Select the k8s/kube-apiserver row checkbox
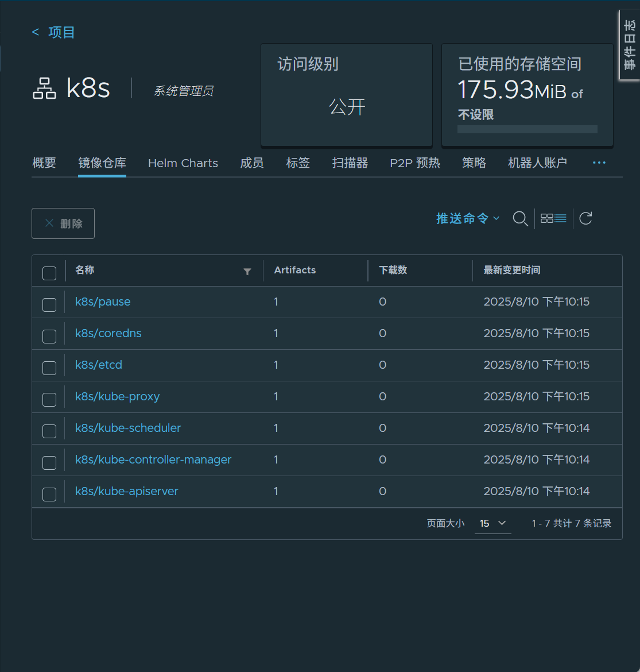This screenshot has height=672, width=640. click(x=49, y=494)
